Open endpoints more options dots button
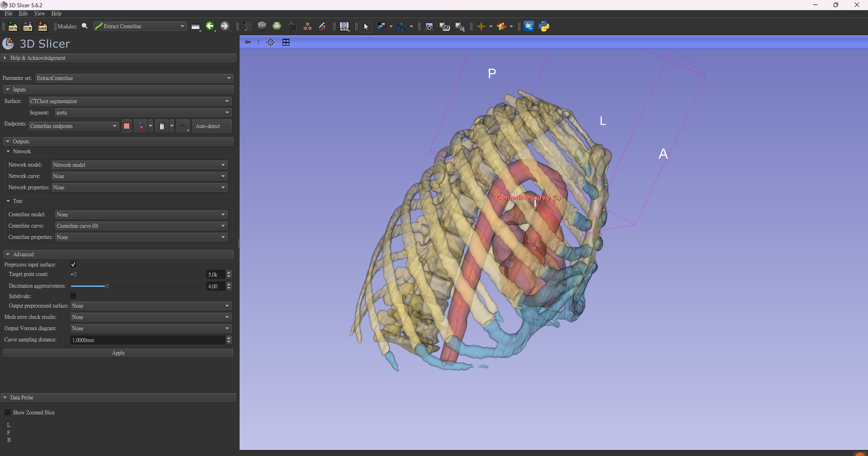 pos(183,126)
